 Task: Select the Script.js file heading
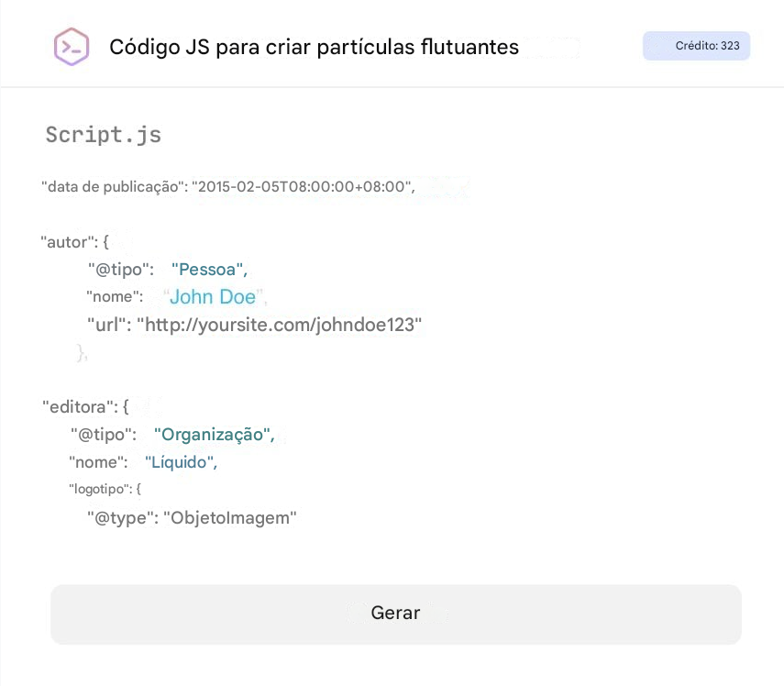pyautogui.click(x=104, y=135)
